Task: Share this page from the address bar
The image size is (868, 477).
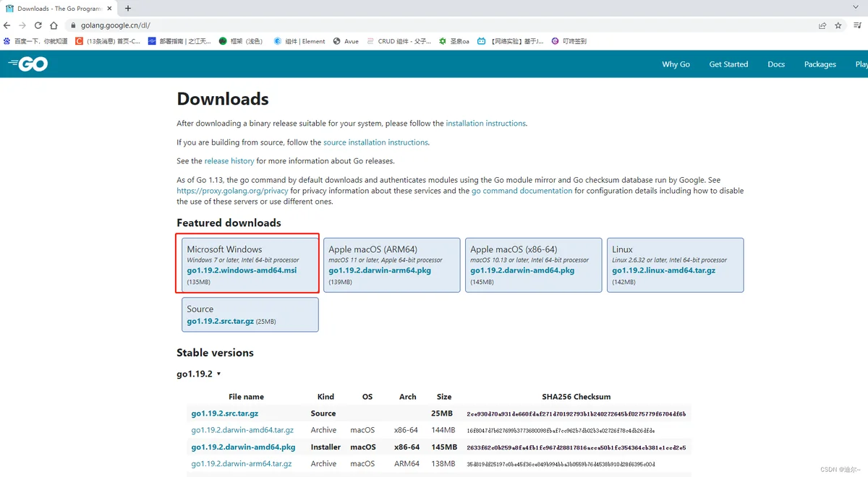Action: point(822,25)
